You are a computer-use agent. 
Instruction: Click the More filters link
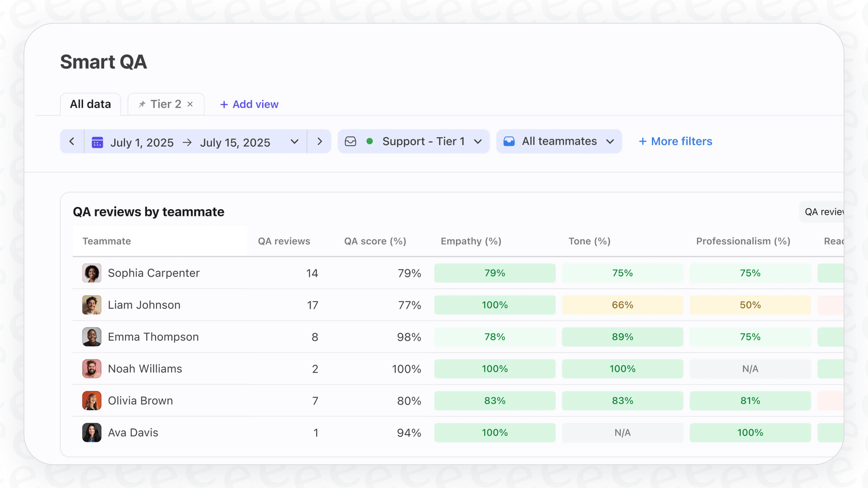(675, 141)
